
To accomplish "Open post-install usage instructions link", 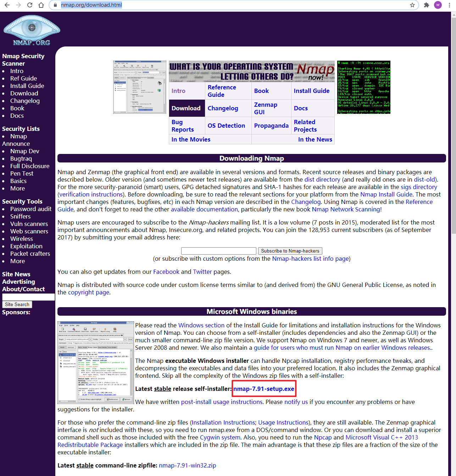I will tap(222, 402).
